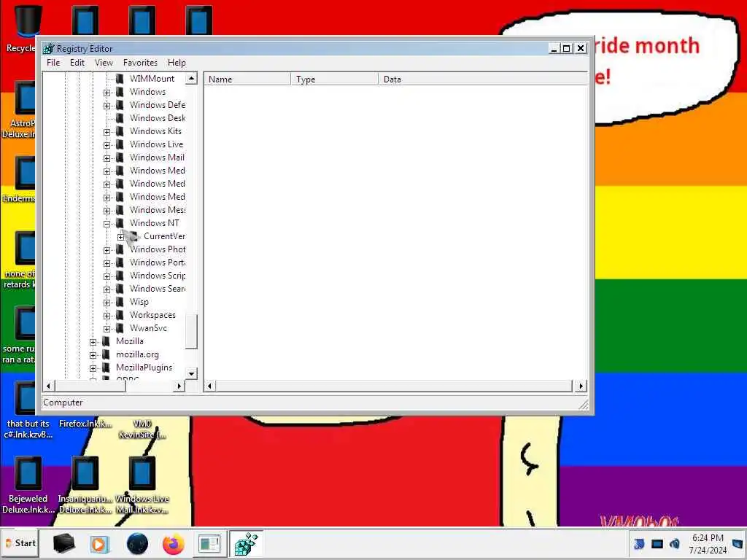The height and width of the screenshot is (560, 747).
Task: Click the tree pane scroll-left arrow
Action: pyautogui.click(x=48, y=386)
